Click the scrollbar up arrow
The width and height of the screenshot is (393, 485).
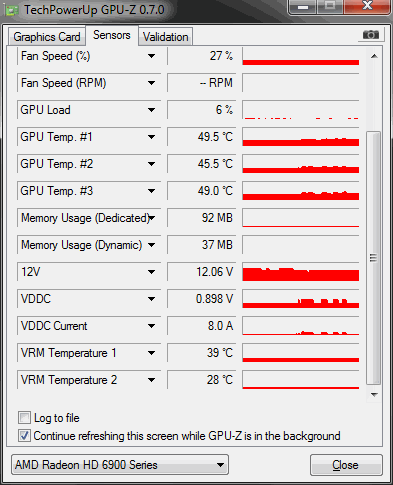coord(374,56)
